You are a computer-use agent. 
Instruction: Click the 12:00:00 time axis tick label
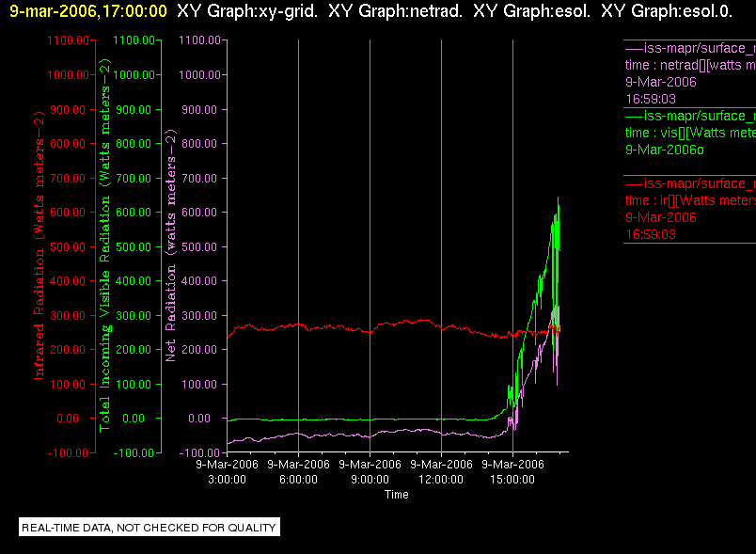(x=441, y=471)
